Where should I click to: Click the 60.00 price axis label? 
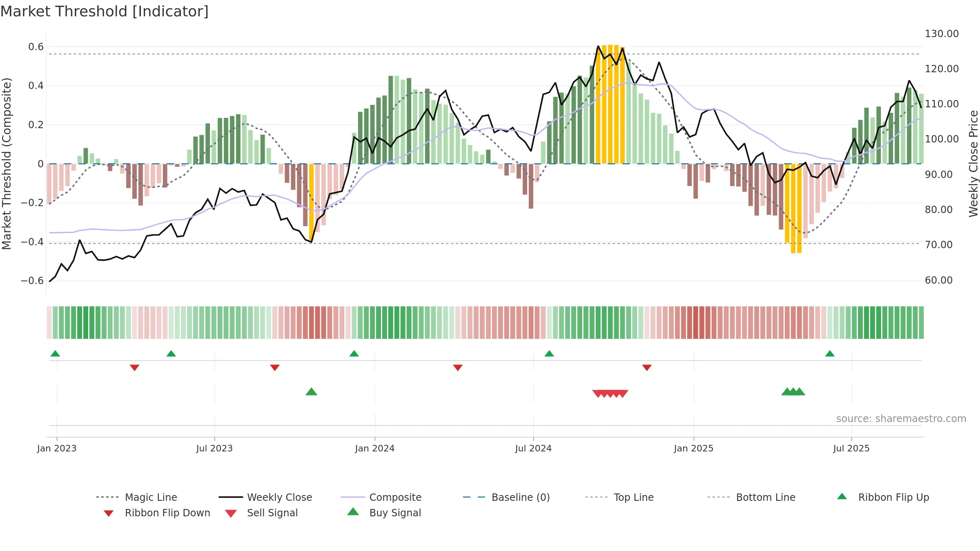tap(939, 280)
